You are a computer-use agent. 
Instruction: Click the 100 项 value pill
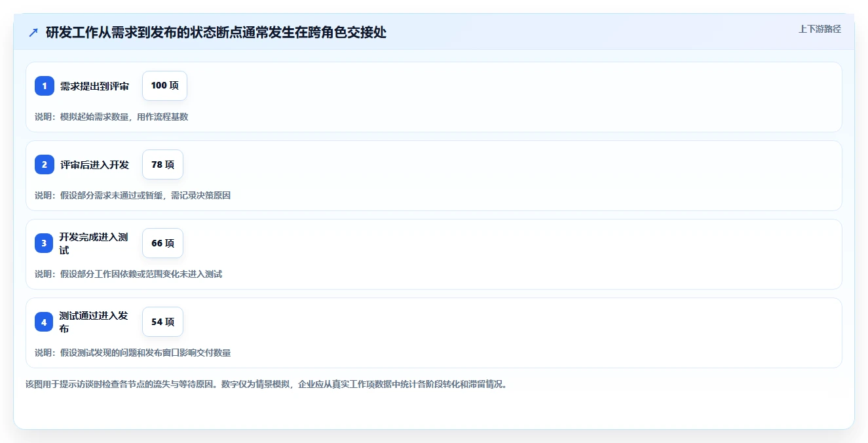(x=164, y=86)
